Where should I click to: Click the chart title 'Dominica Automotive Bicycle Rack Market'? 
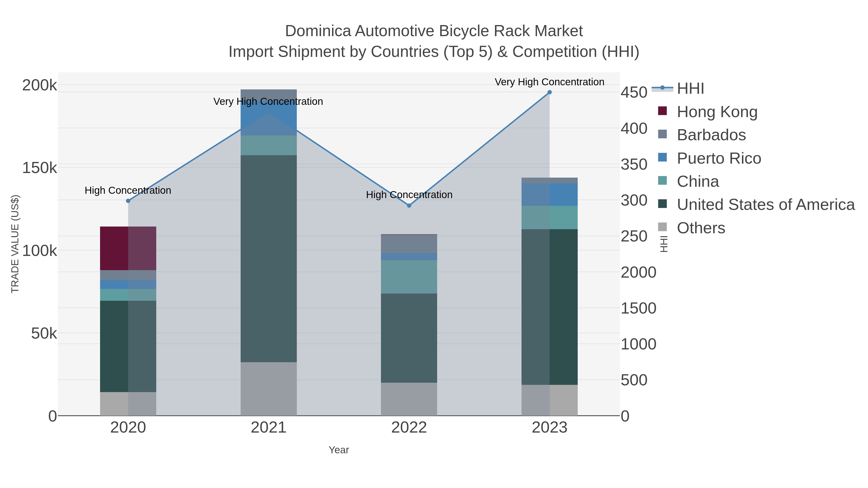(434, 31)
